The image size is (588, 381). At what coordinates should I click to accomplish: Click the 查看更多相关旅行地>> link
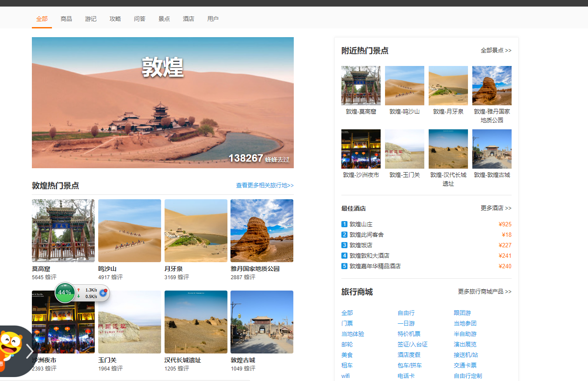pos(265,185)
